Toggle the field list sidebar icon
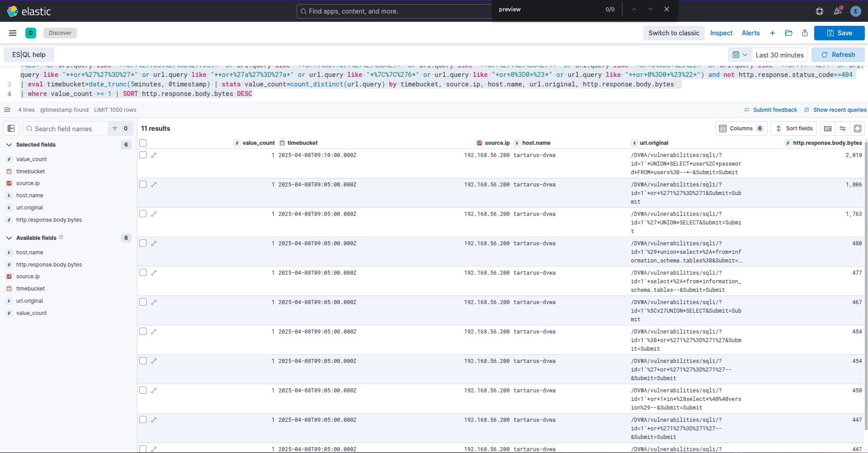The height and width of the screenshot is (453, 868). pyautogui.click(x=11, y=129)
